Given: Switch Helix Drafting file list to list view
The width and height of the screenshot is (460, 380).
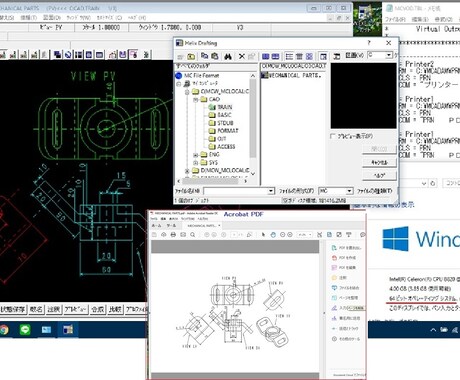Looking at the screenshot, I should click(x=289, y=56).
